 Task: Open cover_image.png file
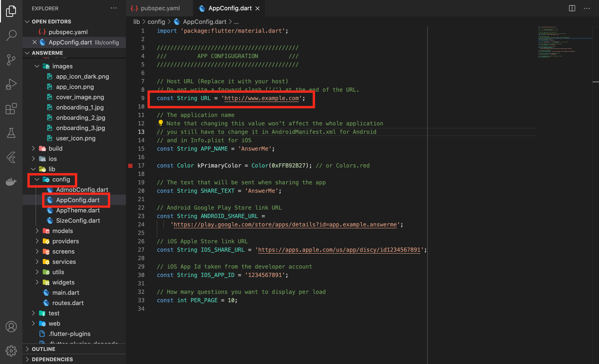pyautogui.click(x=74, y=97)
